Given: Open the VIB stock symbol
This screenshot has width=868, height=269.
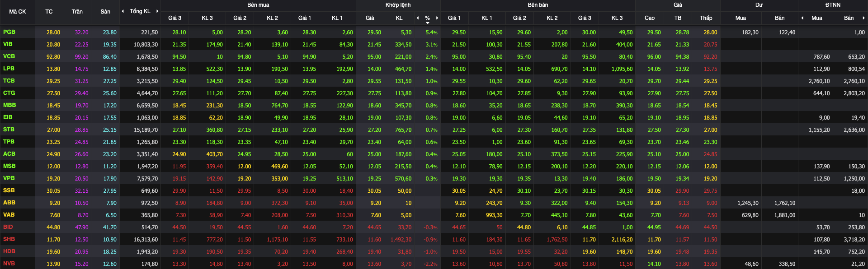Looking at the screenshot, I should tap(8, 44).
